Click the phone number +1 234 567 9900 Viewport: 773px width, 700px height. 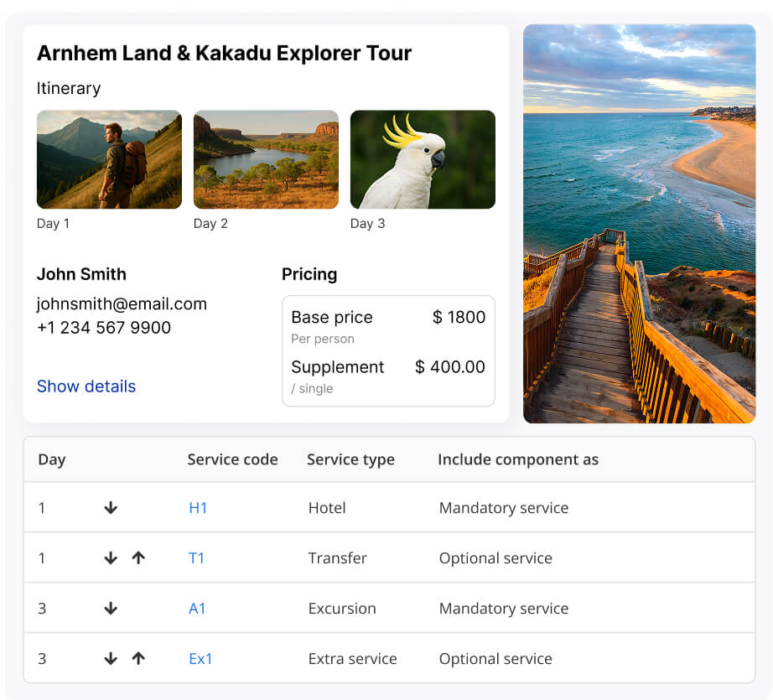click(x=104, y=327)
